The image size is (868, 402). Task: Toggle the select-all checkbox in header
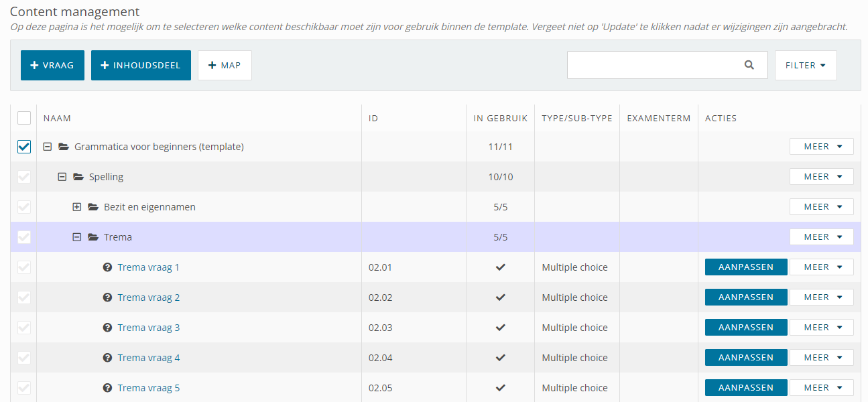24,118
